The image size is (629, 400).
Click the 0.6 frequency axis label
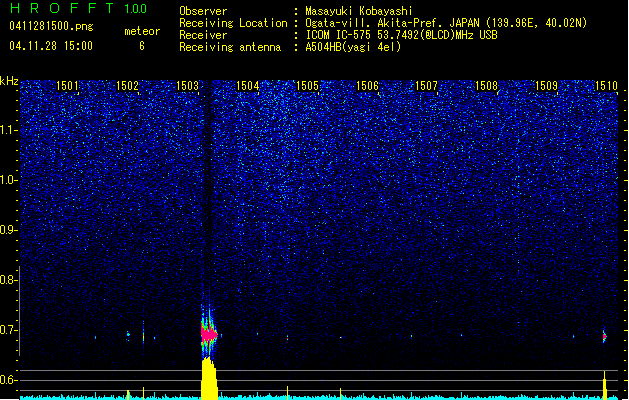(8, 380)
